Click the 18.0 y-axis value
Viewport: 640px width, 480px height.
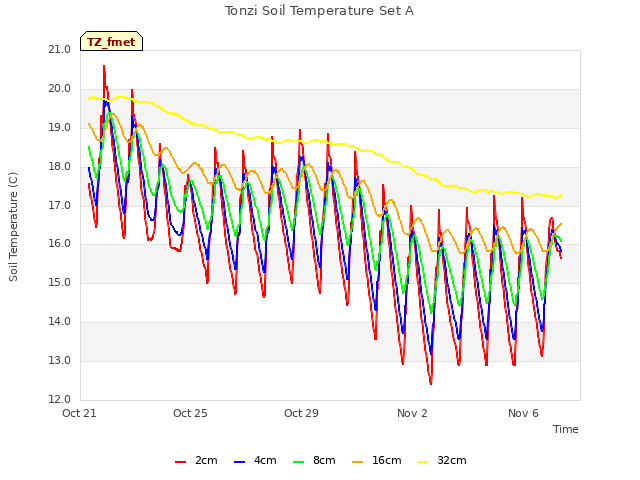pos(60,166)
